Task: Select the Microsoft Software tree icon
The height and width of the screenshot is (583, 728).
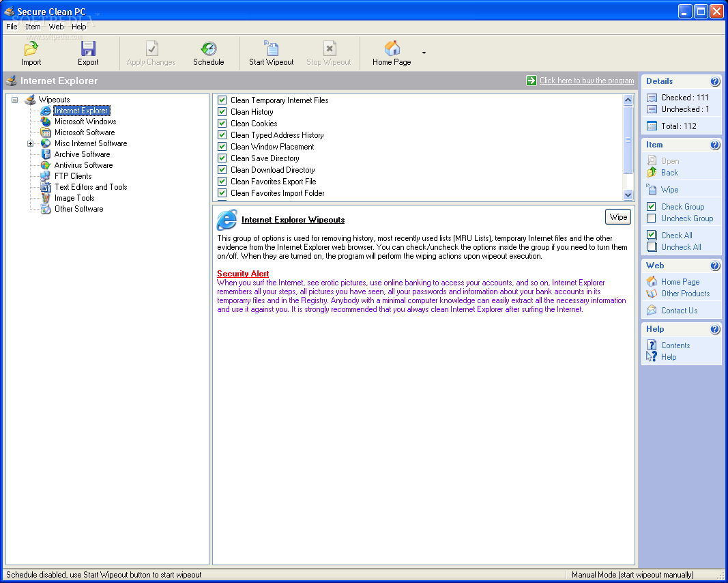Action: pos(46,132)
